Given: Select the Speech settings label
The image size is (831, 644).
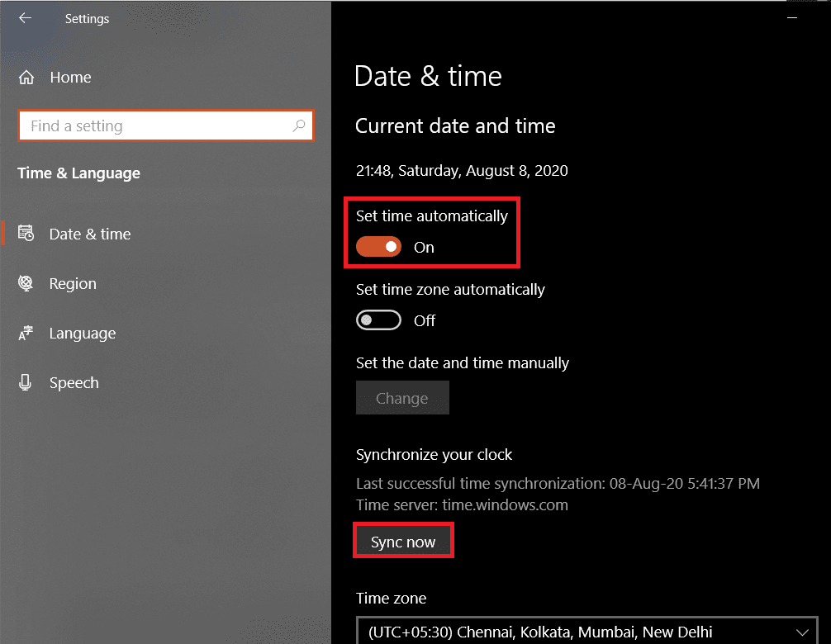Looking at the screenshot, I should (74, 383).
